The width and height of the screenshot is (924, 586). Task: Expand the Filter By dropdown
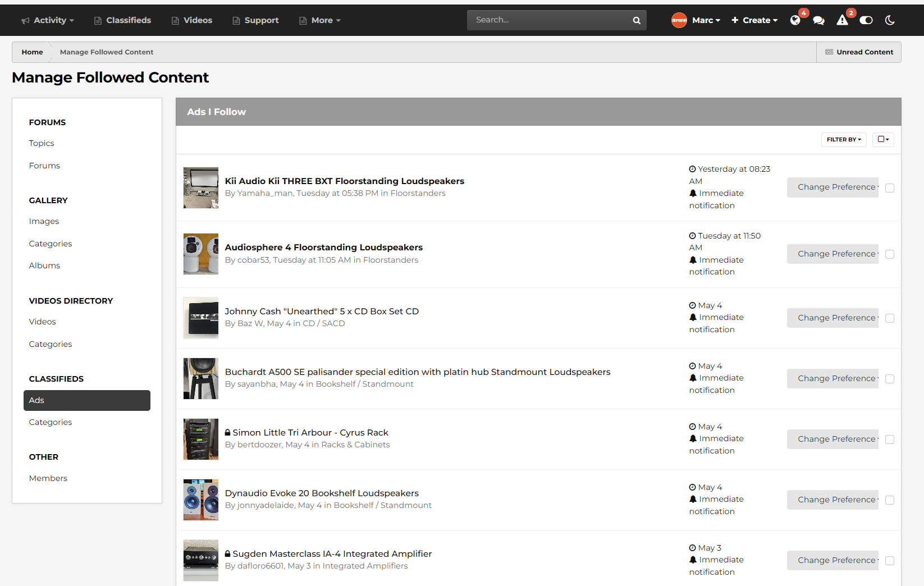click(x=843, y=140)
